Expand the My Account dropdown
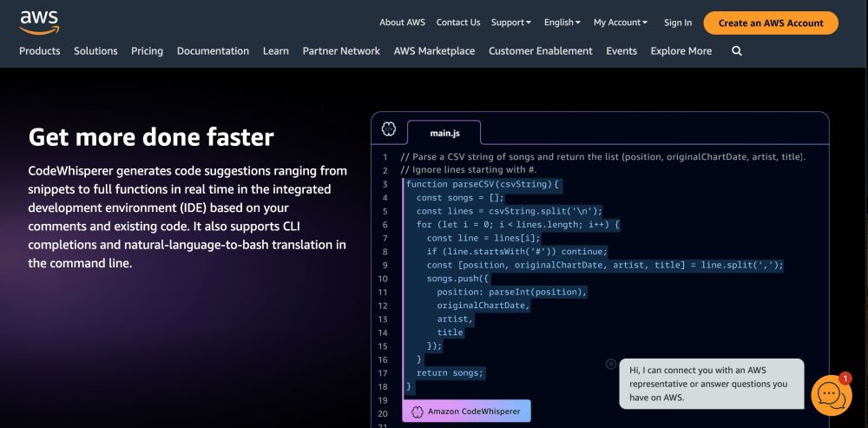The height and width of the screenshot is (428, 868). [621, 23]
